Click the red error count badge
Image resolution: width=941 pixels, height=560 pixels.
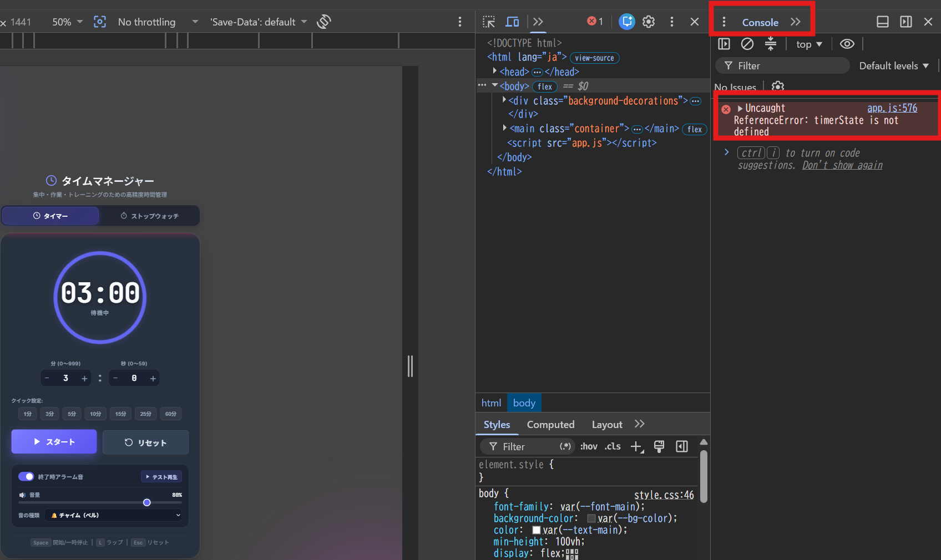coord(595,22)
